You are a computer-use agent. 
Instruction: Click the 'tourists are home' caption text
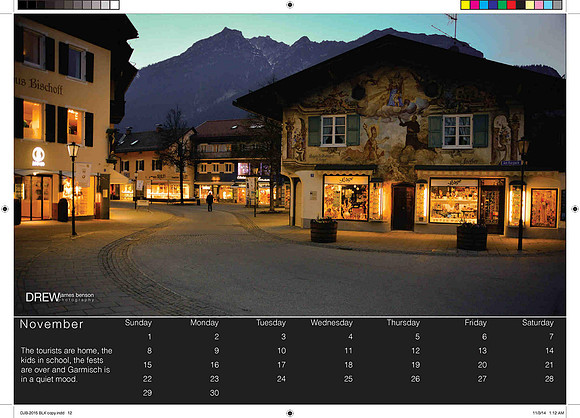pos(66,365)
